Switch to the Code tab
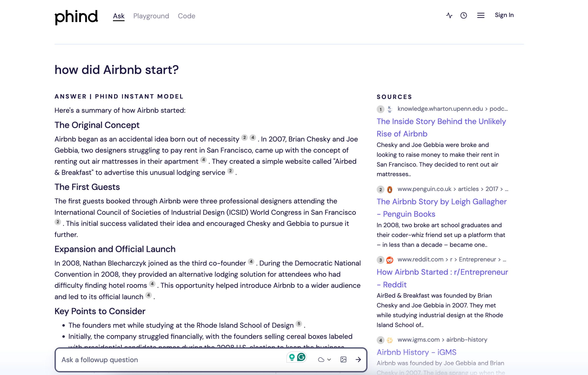Image resolution: width=588 pixels, height=375 pixels. (187, 16)
